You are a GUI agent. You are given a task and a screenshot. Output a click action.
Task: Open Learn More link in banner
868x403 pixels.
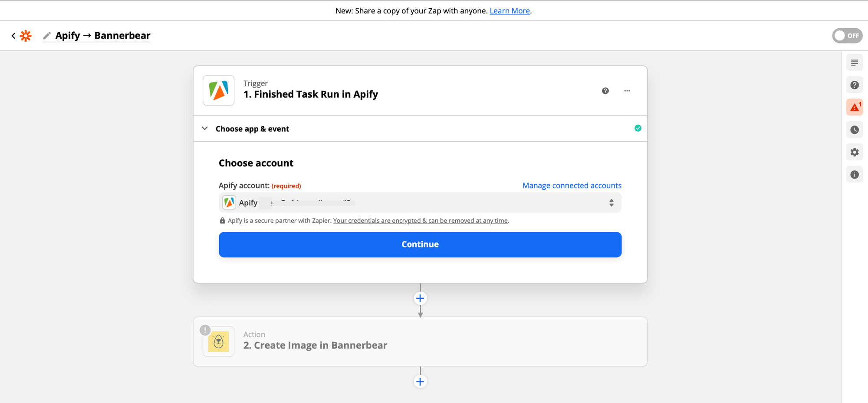(510, 11)
